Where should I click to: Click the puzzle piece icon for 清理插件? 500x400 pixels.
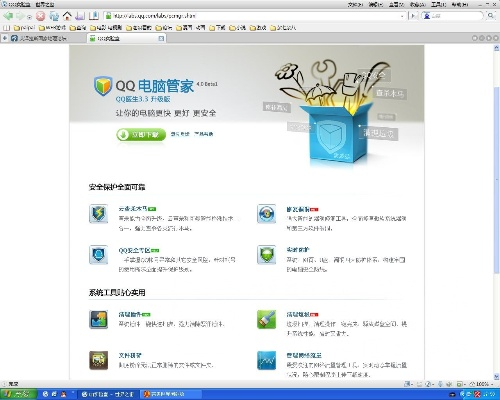point(98,319)
